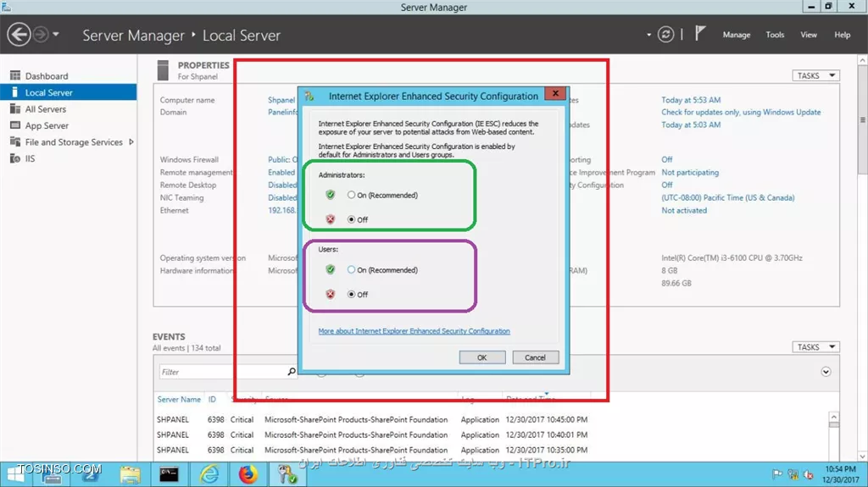
Task: Click the network icon in system tray
Action: coord(793,474)
